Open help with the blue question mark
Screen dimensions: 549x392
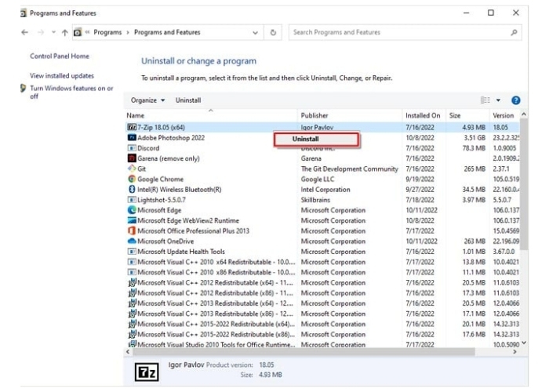click(515, 100)
